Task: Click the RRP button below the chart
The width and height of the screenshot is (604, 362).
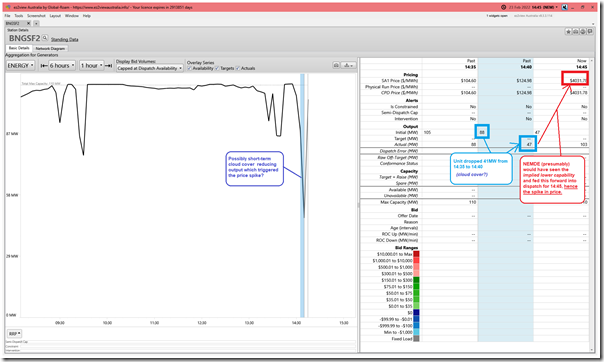Action: [x=15, y=334]
